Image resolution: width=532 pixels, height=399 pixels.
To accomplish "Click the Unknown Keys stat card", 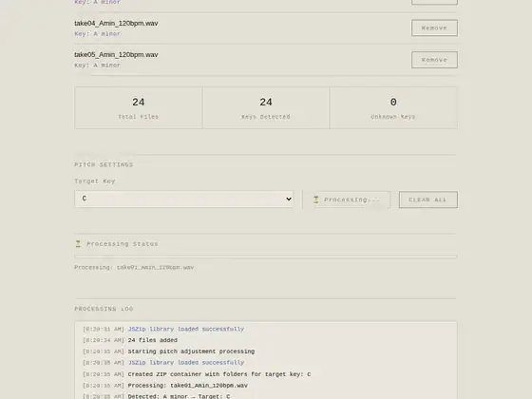I will 393,108.
